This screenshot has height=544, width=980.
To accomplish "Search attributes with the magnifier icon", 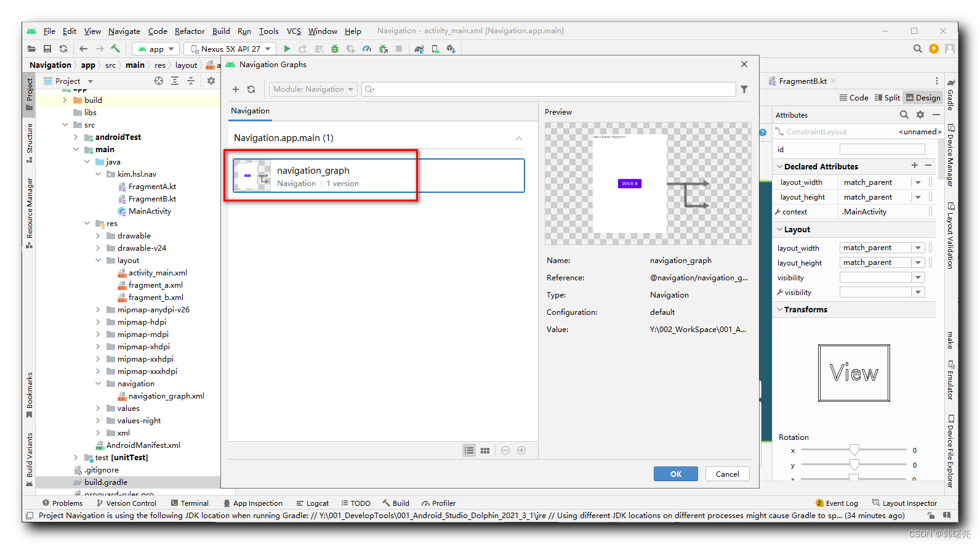I will coord(904,115).
